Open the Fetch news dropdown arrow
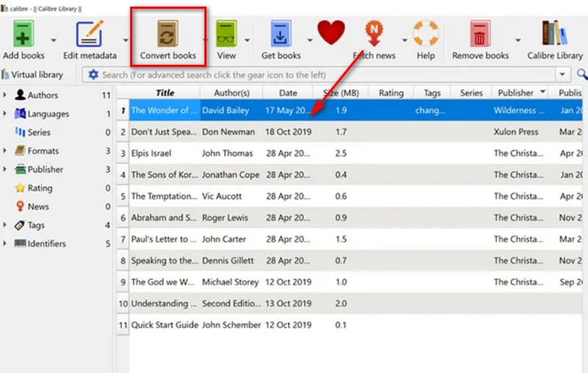Image resolution: width=588 pixels, height=373 pixels. [x=404, y=40]
